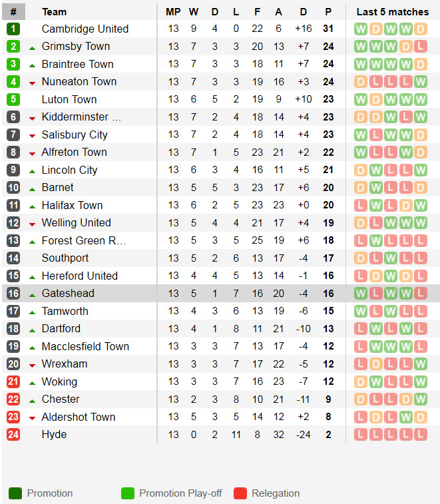Click Hyde's red position 24 badge
Image resolution: width=440 pixels, height=504 pixels.
click(13, 435)
